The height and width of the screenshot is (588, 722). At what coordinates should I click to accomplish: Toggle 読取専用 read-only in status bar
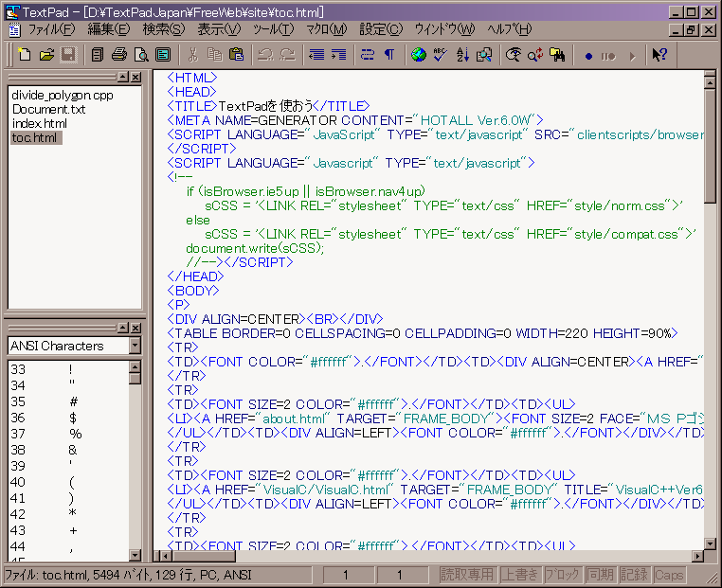[x=467, y=575]
